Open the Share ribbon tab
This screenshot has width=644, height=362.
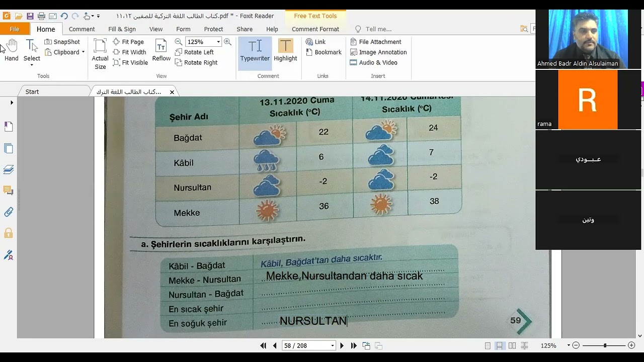click(245, 29)
